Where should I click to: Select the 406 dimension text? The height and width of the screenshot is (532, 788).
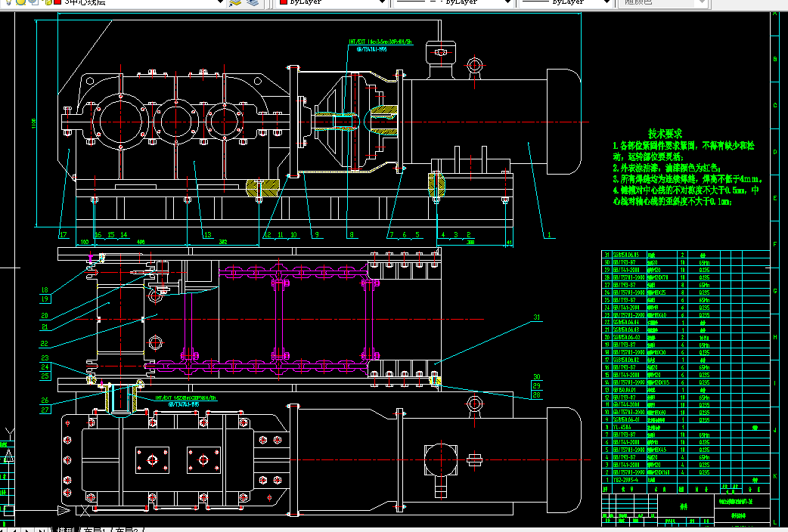tap(141, 242)
